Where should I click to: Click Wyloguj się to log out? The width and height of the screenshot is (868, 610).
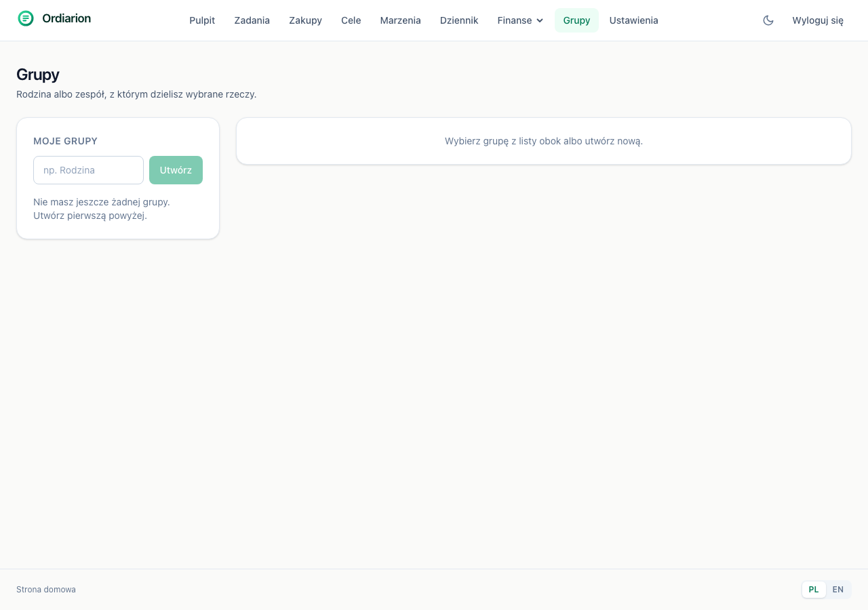(x=818, y=20)
